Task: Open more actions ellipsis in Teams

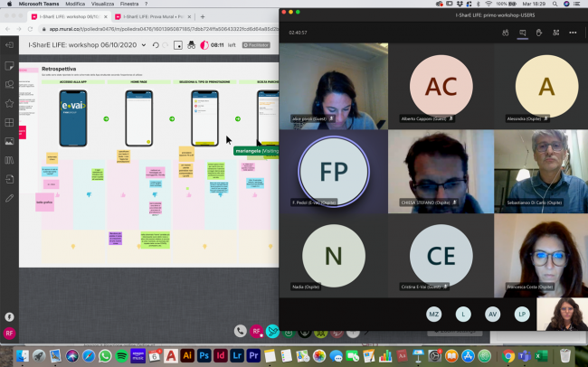Action: [x=573, y=33]
